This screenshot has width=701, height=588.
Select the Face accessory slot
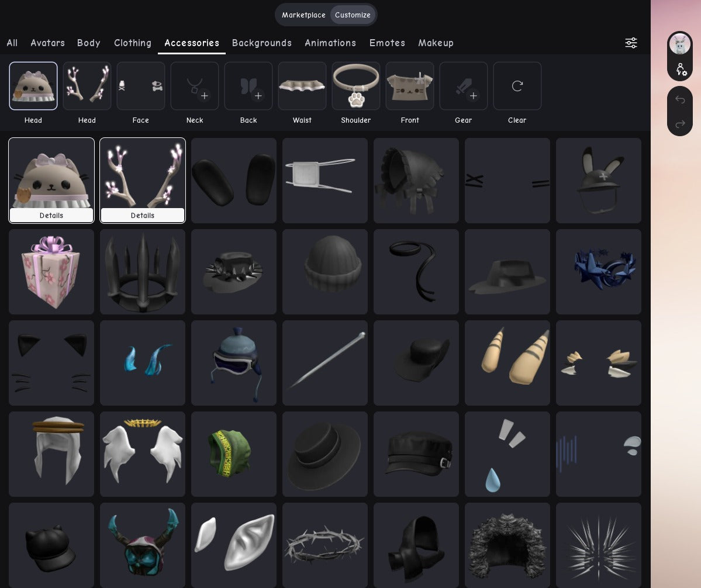(x=140, y=86)
